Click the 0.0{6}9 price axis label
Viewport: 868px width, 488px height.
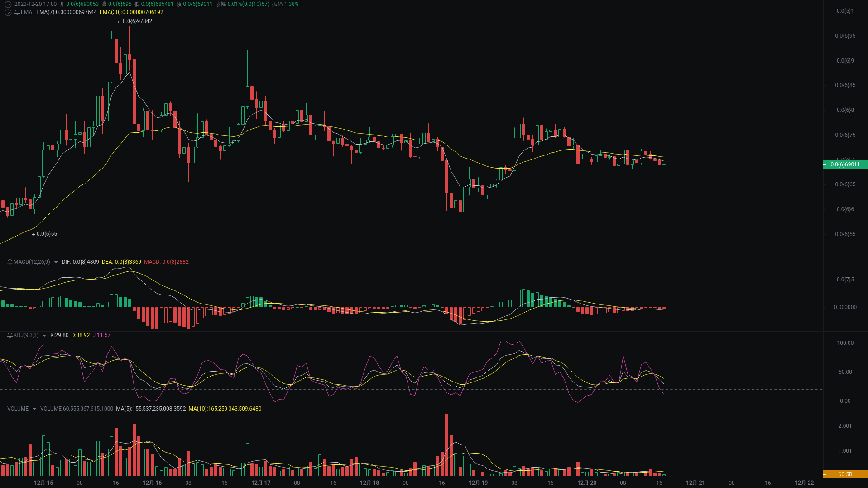pyautogui.click(x=845, y=61)
